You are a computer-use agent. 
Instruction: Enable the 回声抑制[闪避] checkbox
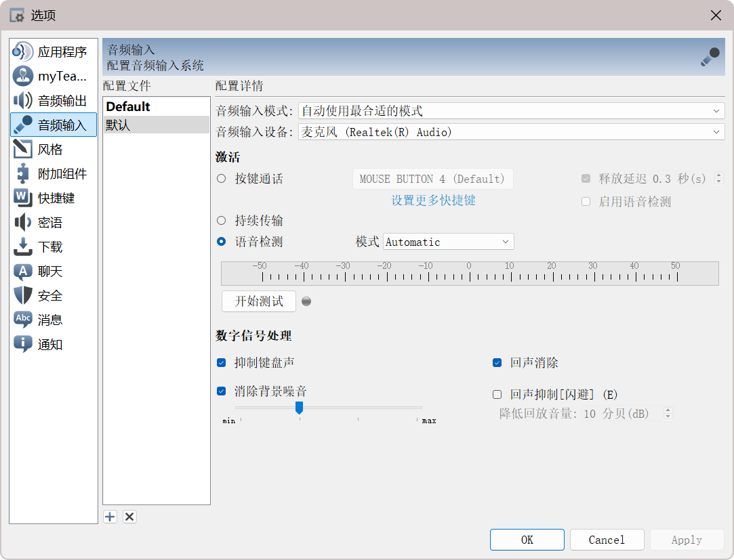497,395
